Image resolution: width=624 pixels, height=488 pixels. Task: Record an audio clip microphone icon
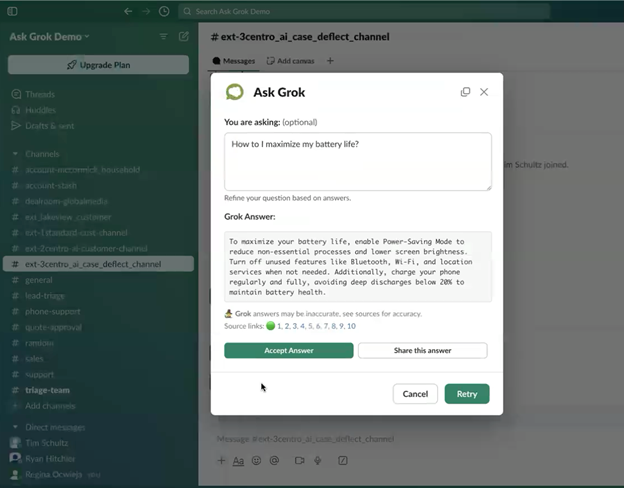(x=318, y=461)
